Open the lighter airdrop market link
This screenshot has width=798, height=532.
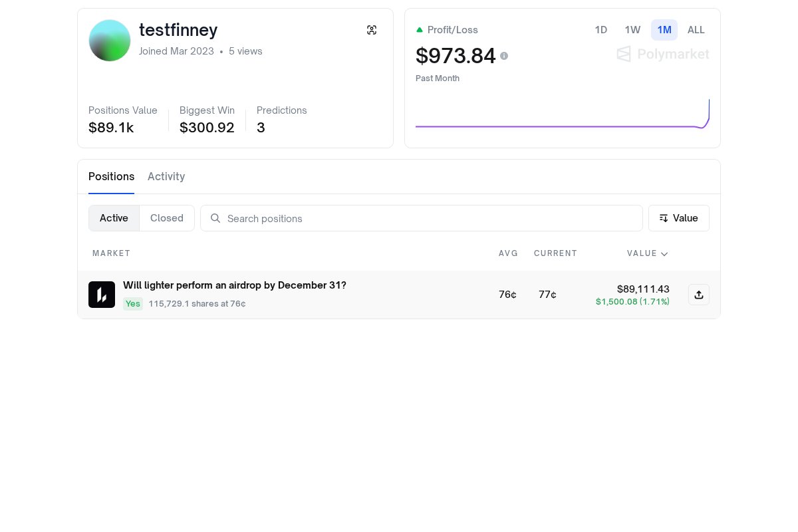pos(234,285)
